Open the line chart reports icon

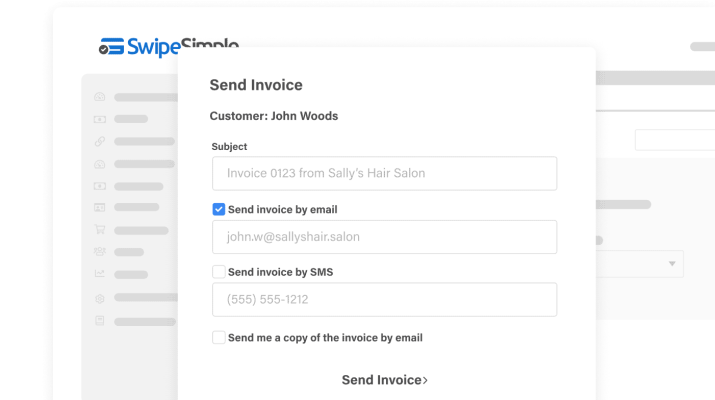[99, 274]
